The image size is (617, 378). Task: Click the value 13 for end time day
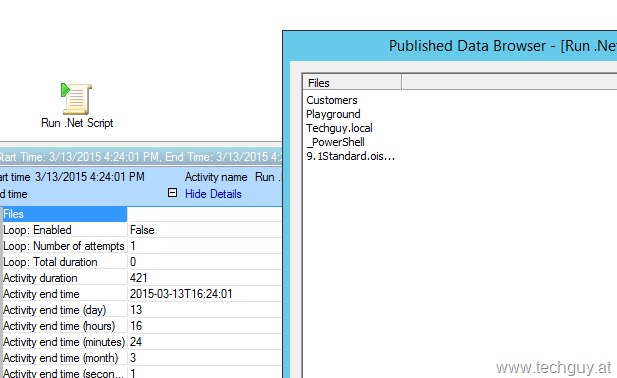[136, 310]
